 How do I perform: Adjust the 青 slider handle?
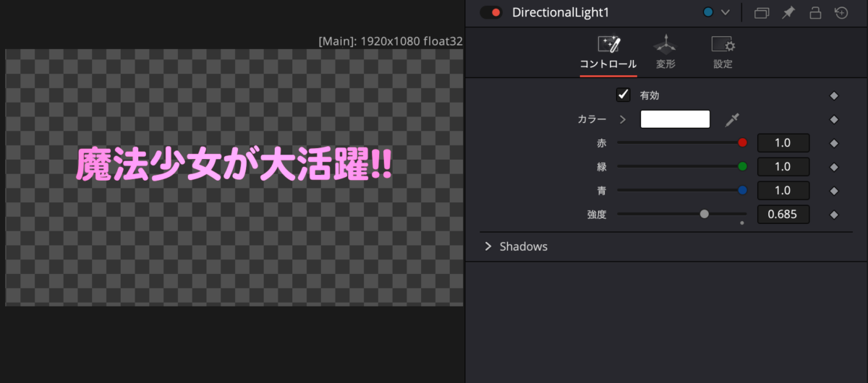point(742,191)
